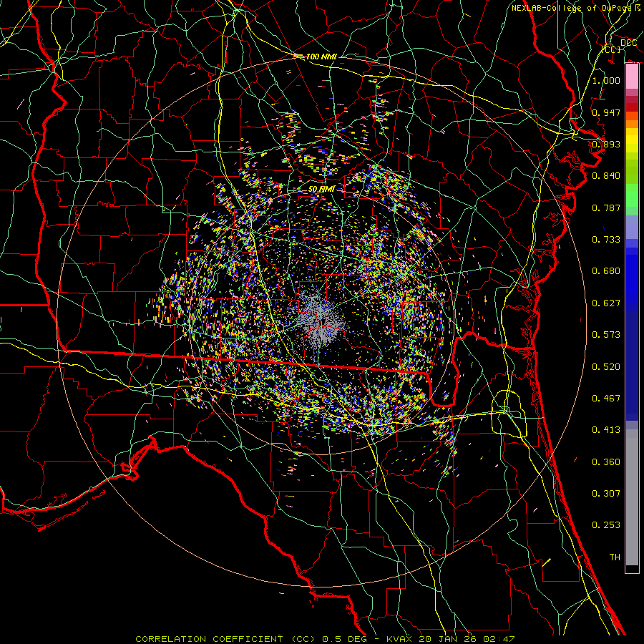This screenshot has height=644, width=644.
Task: Pick the gray segment of the color bar
Action: [632, 497]
